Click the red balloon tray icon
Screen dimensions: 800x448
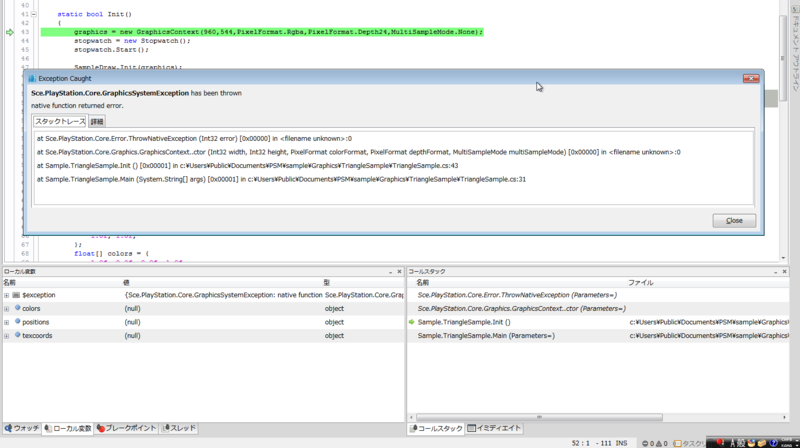point(719,442)
